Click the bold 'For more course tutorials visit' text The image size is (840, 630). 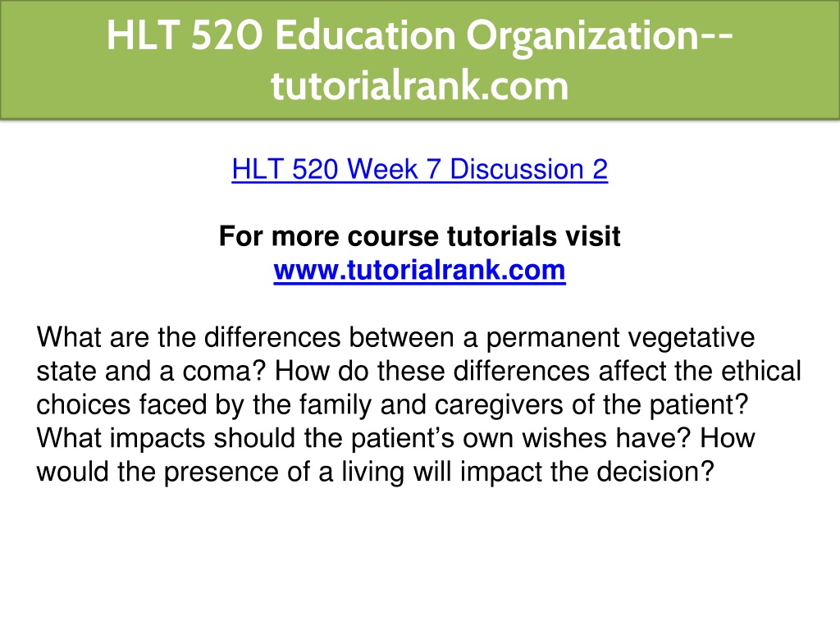[x=419, y=236]
